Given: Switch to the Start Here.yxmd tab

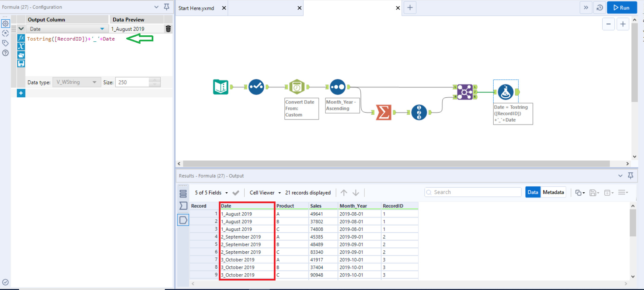Looking at the screenshot, I should point(196,8).
